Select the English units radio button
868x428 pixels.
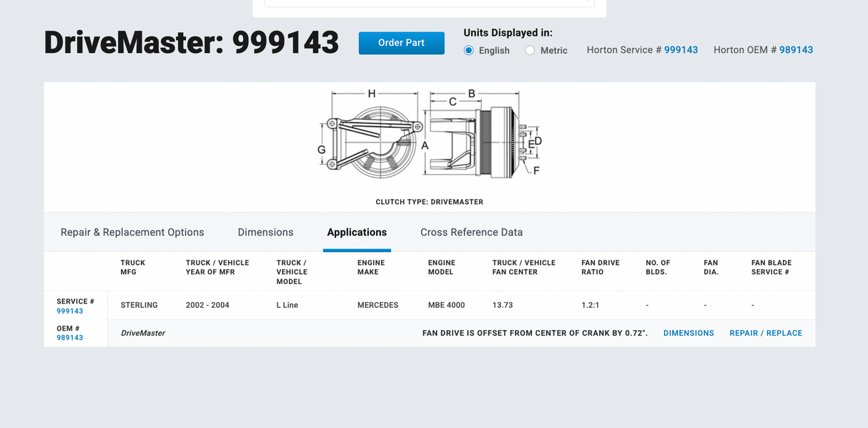(x=469, y=50)
